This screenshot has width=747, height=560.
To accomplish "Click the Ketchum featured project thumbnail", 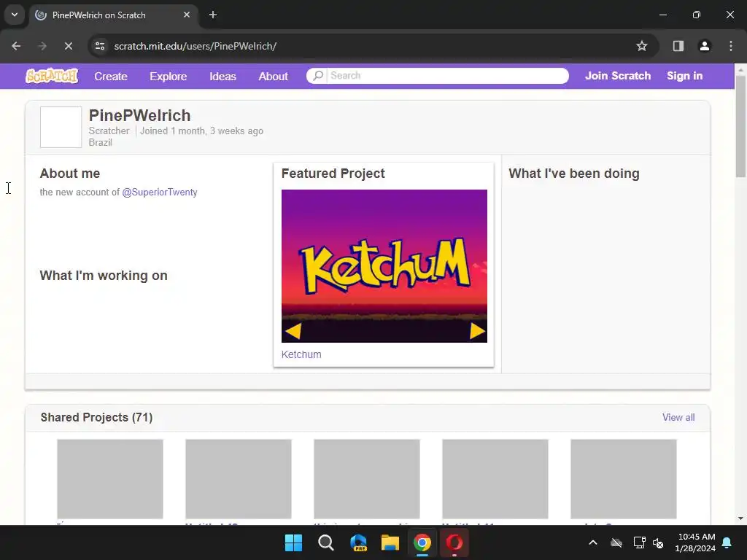I will tap(384, 265).
